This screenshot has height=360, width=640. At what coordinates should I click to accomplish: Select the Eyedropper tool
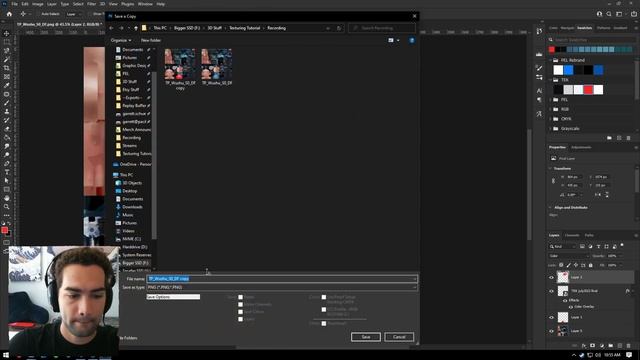click(7, 85)
